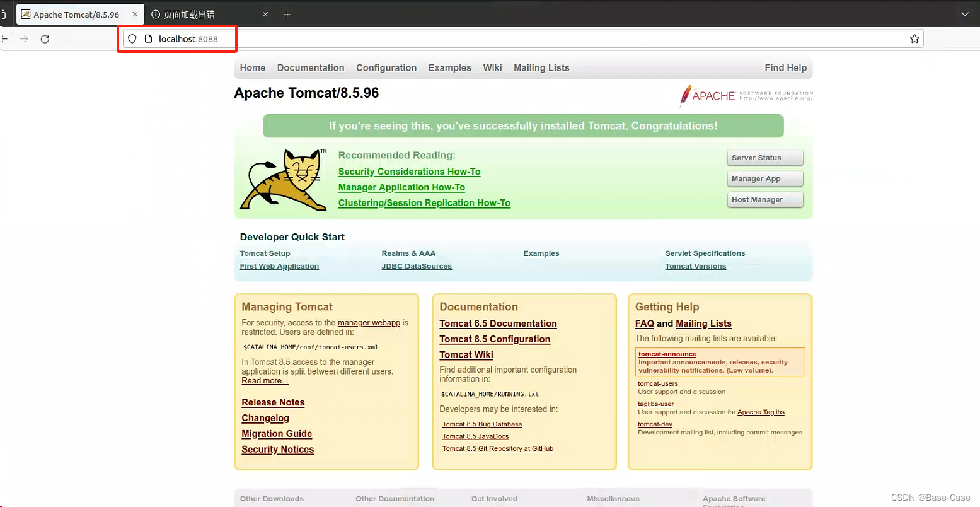Click the Developer Quick Start heading
980x507 pixels.
tap(292, 237)
